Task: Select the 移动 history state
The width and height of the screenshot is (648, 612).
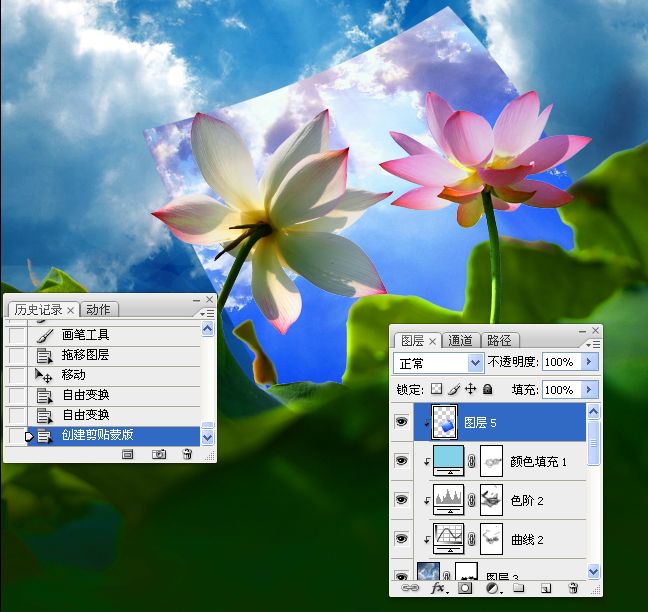Action: [74, 375]
